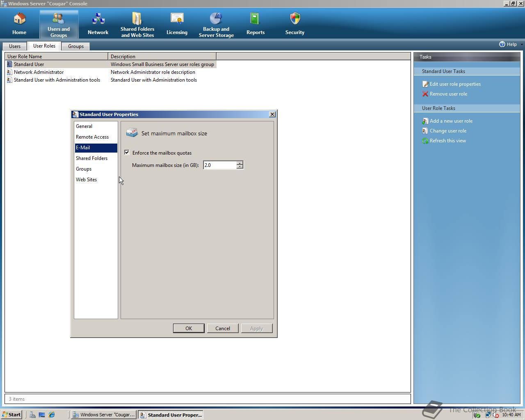The height and width of the screenshot is (420, 525).
Task: Open the Help dropdown arrow
Action: pos(522,44)
